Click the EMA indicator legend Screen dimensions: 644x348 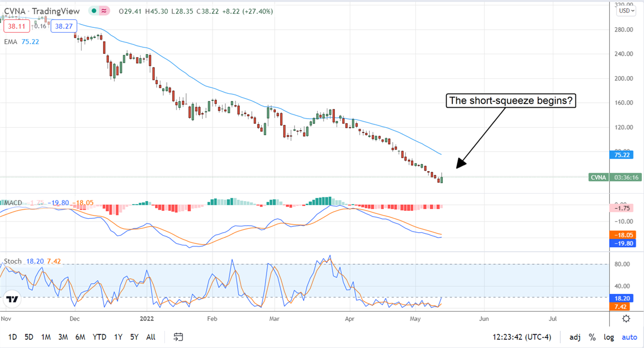(x=21, y=42)
